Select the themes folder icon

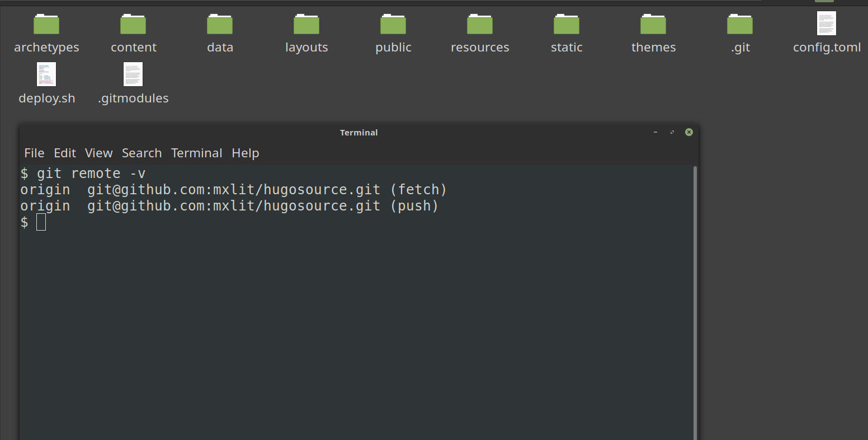(x=653, y=24)
